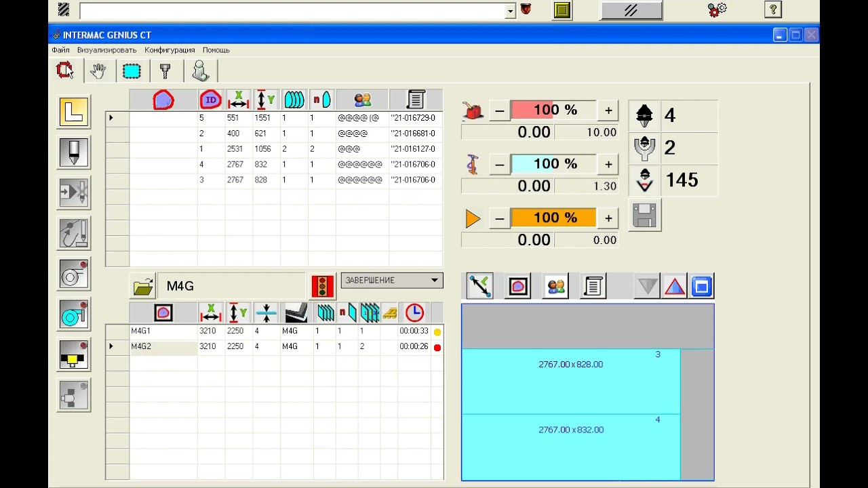Image resolution: width=868 pixels, height=488 pixels.
Task: Click the red shield icon at top
Action: (x=526, y=9)
